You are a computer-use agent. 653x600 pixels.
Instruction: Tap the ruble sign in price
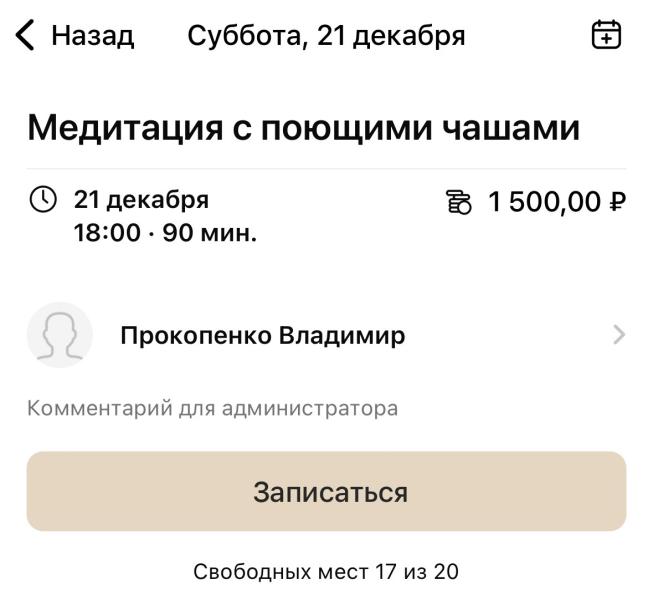pyautogui.click(x=618, y=202)
